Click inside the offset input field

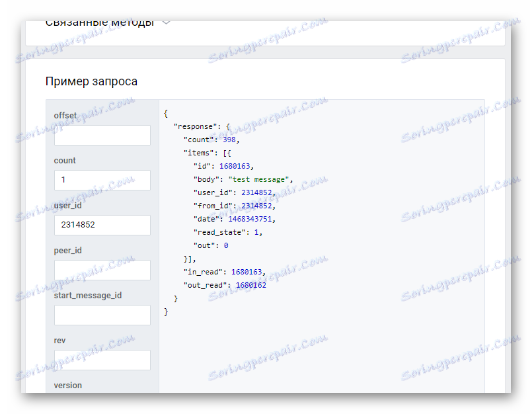102,135
